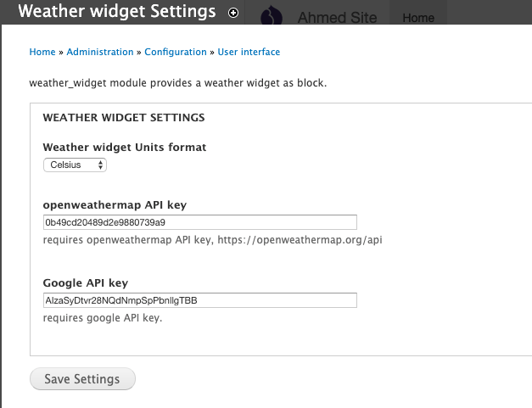532x408 pixels.
Task: Go to Home breadcrumb link
Action: (x=42, y=52)
